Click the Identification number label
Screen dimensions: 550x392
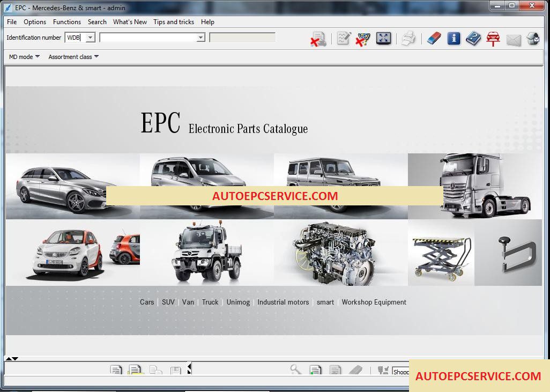coord(34,37)
